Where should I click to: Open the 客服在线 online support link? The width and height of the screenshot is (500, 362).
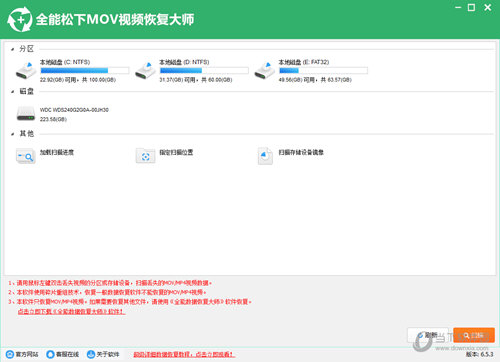(x=67, y=354)
